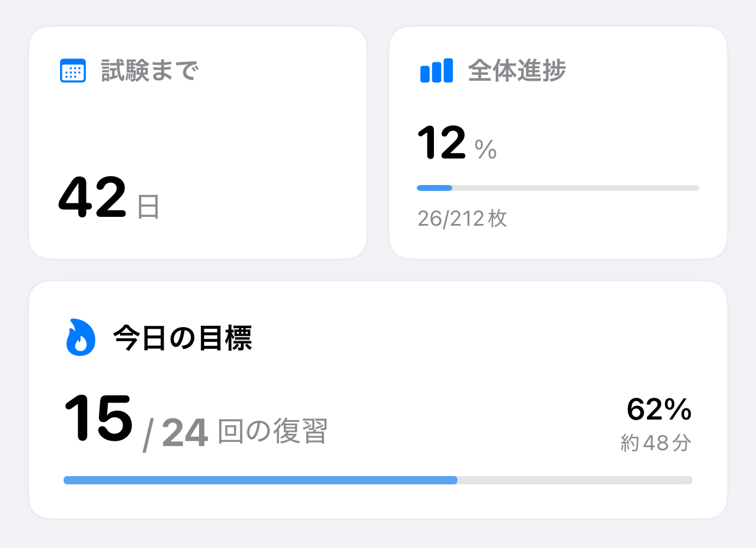Click the calendar icon beside 試験まで
The height and width of the screenshot is (548, 756).
tap(73, 71)
